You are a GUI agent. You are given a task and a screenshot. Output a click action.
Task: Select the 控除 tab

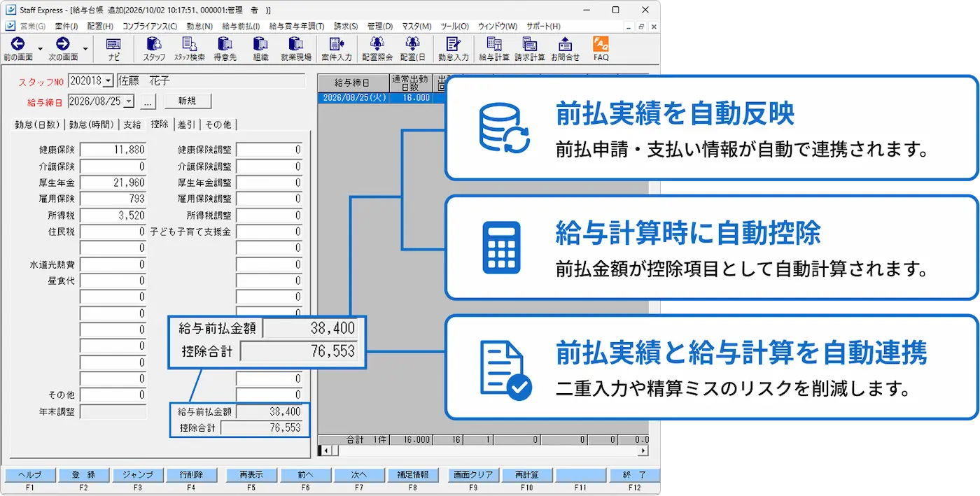(x=160, y=124)
